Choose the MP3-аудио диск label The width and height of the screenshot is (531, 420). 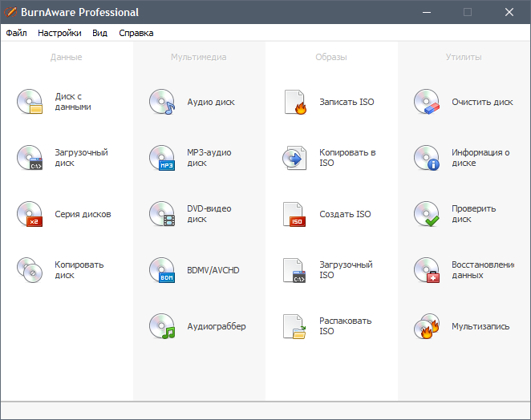coord(209,158)
